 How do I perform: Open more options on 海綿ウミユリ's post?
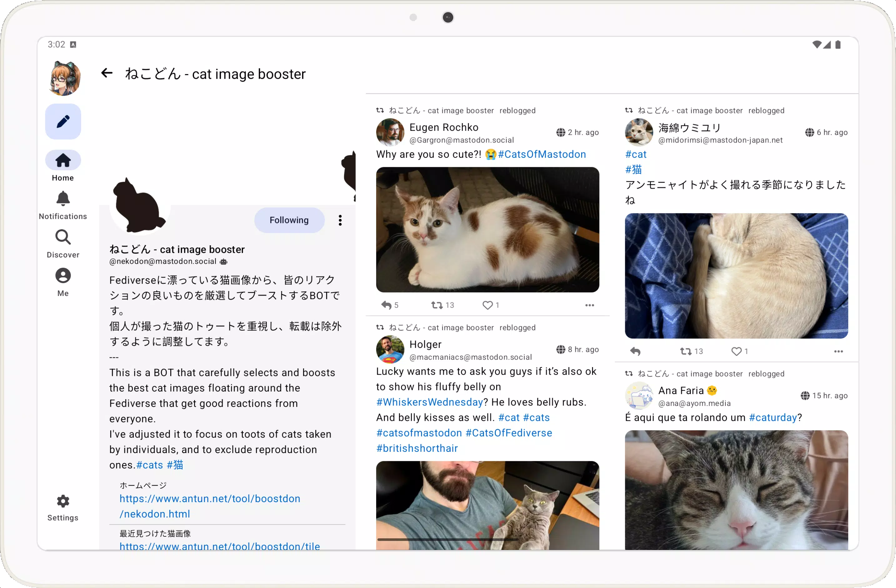[x=839, y=351]
